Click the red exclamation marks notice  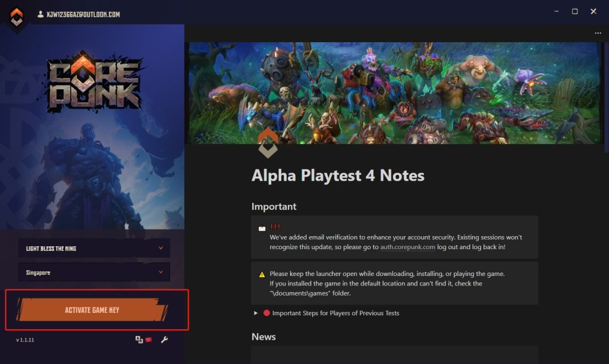click(x=275, y=227)
